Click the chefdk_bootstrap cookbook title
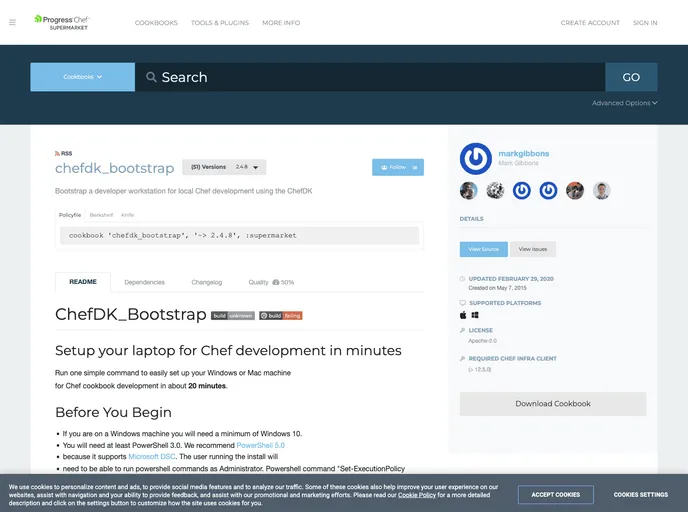This screenshot has height=512, width=688. pyautogui.click(x=115, y=168)
